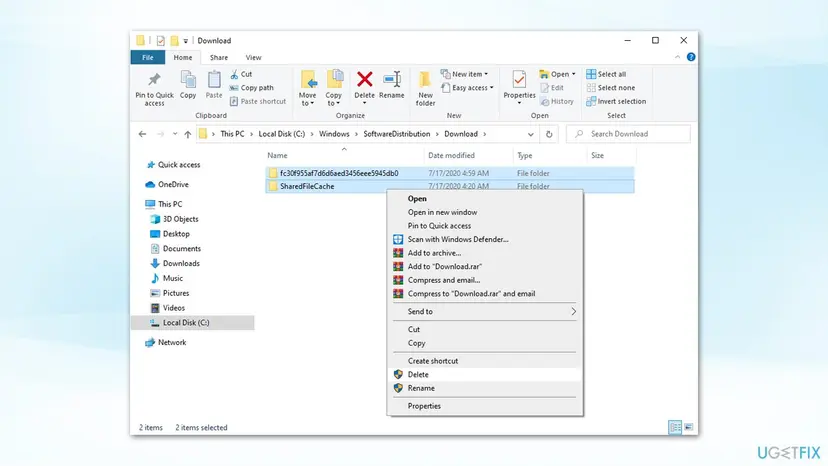This screenshot has width=828, height=466.
Task: Expand the address bar history dropdown
Action: [531, 134]
